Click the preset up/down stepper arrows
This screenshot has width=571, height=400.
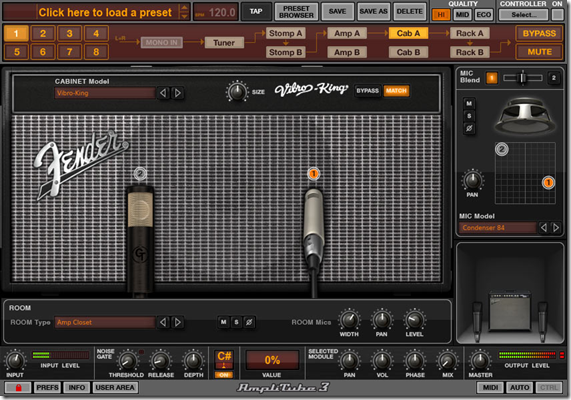pyautogui.click(x=185, y=12)
